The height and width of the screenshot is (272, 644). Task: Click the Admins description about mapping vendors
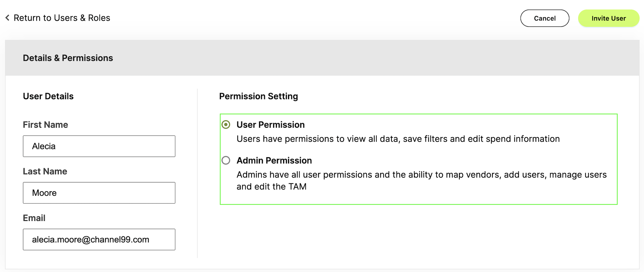422,181
